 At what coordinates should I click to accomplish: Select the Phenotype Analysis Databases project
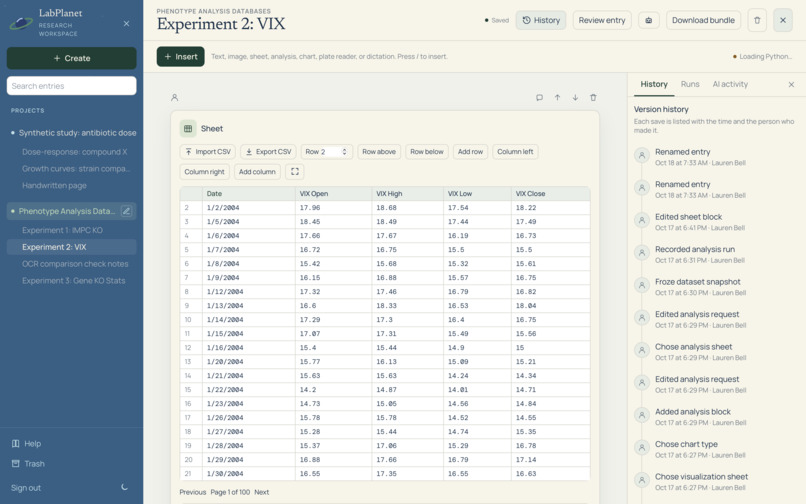click(x=66, y=211)
